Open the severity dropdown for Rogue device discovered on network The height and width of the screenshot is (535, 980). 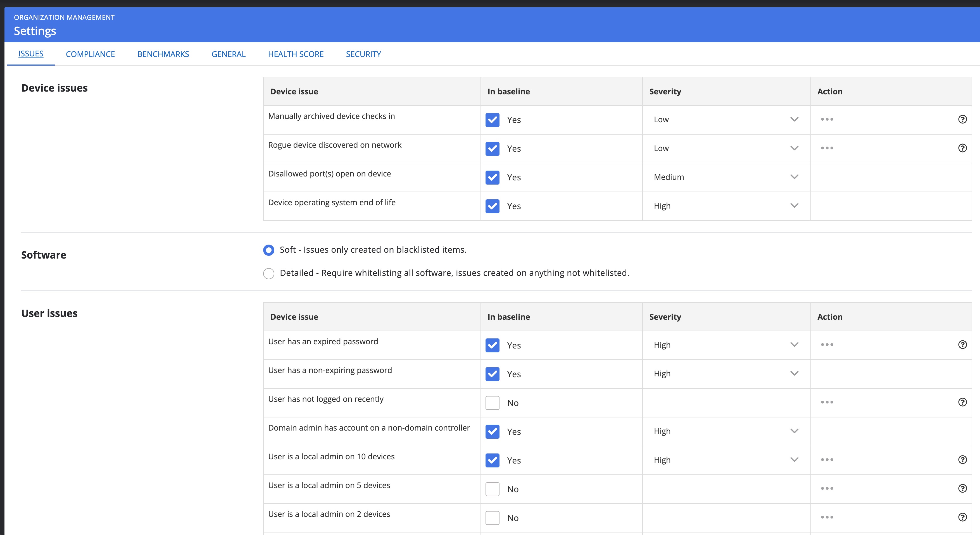(794, 148)
